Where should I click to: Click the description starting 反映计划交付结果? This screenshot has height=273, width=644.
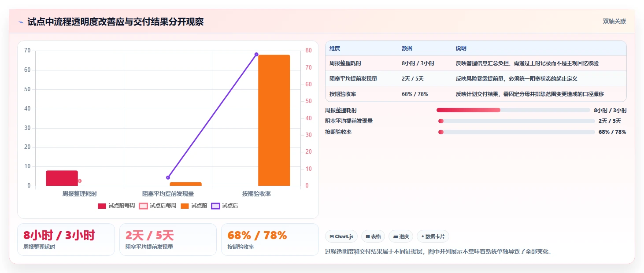tap(530, 94)
